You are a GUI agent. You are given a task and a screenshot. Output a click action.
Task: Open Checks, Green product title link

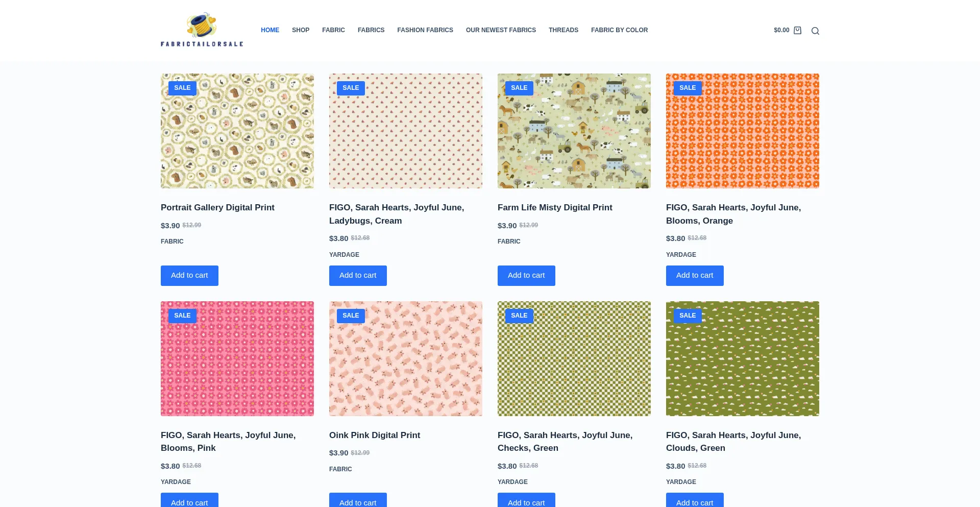[565, 441]
